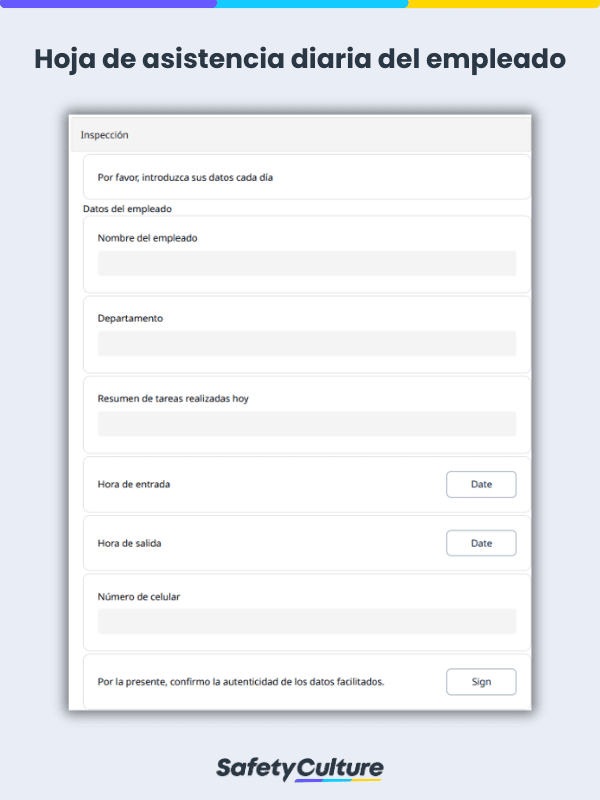This screenshot has height=800, width=600.
Task: Click the 'Hoja de asistencia diaria' page title
Action: click(300, 59)
